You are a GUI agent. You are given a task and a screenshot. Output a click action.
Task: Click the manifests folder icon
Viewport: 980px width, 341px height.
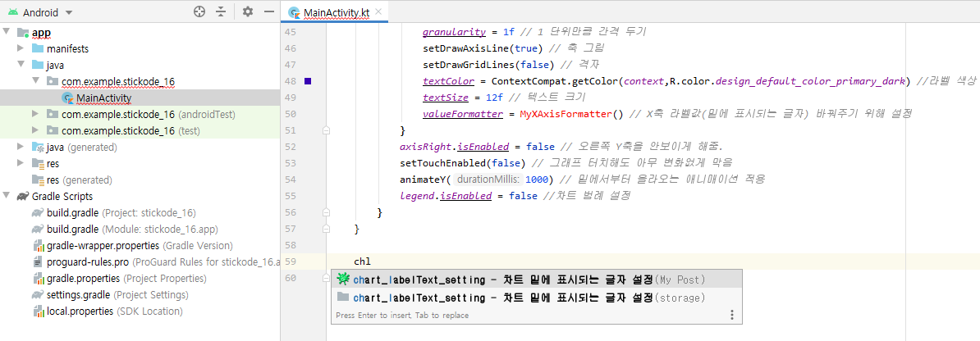38,48
